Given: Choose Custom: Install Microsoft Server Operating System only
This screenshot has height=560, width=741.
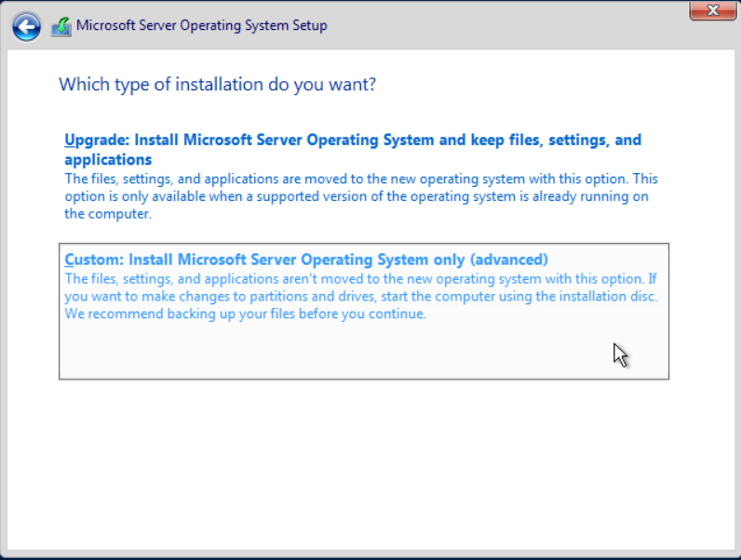Looking at the screenshot, I should click(306, 260).
